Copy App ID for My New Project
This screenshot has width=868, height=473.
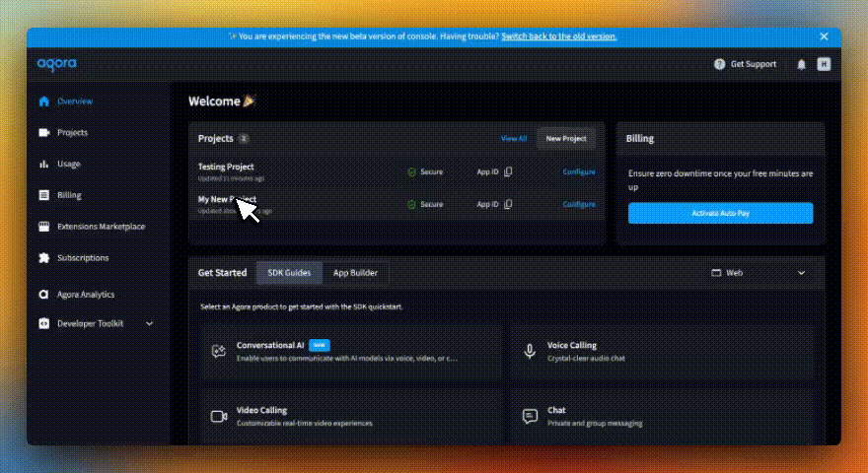tap(508, 205)
